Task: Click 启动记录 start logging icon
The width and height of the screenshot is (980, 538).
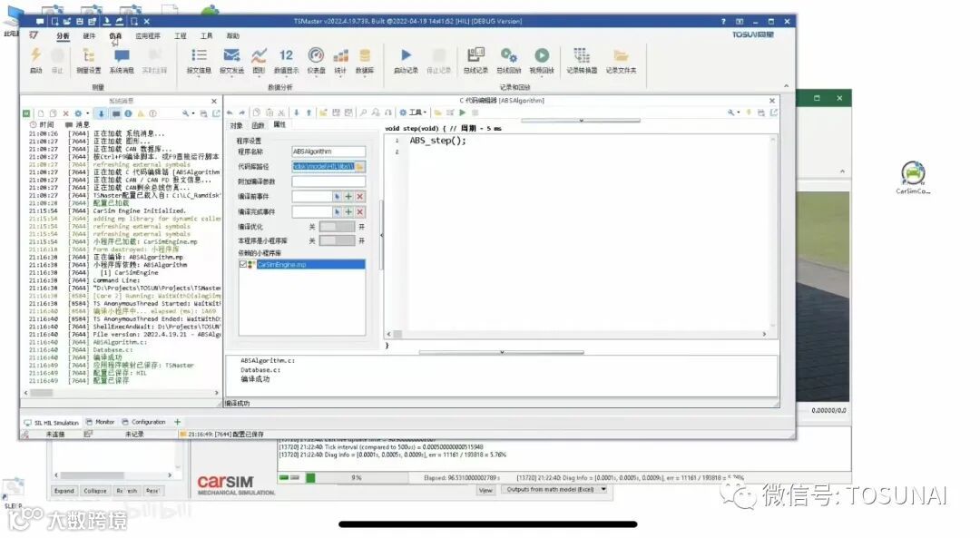Action: (406, 61)
